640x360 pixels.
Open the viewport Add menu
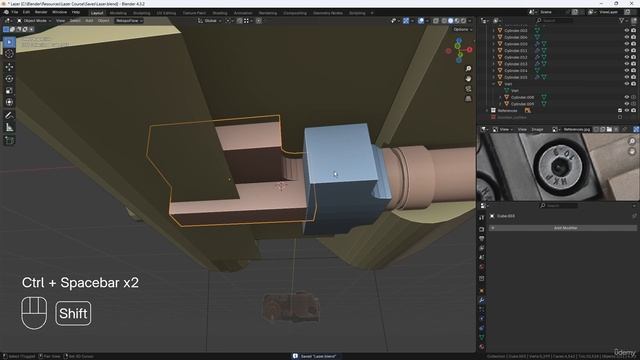pos(89,20)
